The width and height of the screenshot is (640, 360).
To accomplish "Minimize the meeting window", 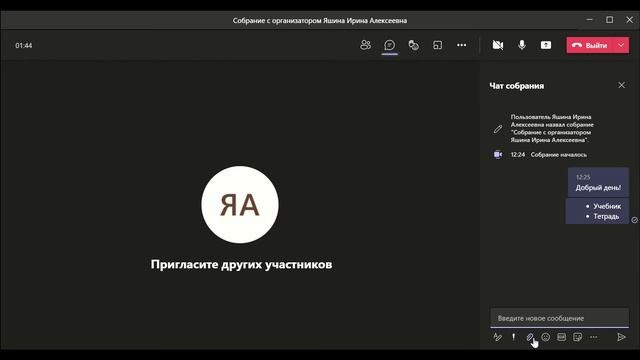I will (x=589, y=20).
